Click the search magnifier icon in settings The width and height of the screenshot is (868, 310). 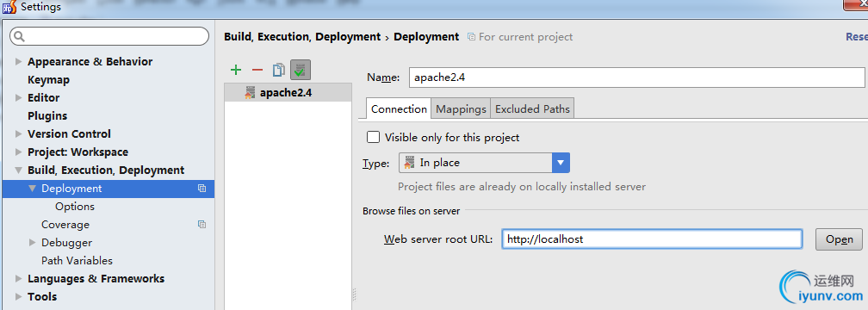coord(19,36)
